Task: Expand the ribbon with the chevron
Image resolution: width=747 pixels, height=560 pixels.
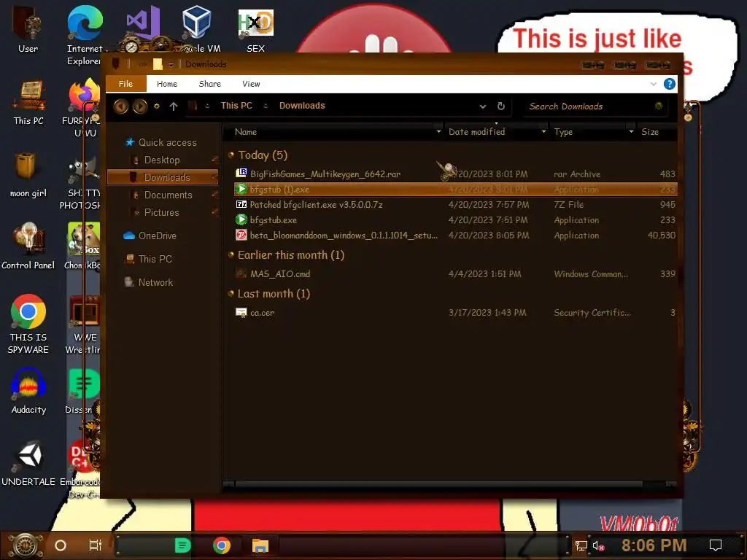Action: (x=653, y=84)
